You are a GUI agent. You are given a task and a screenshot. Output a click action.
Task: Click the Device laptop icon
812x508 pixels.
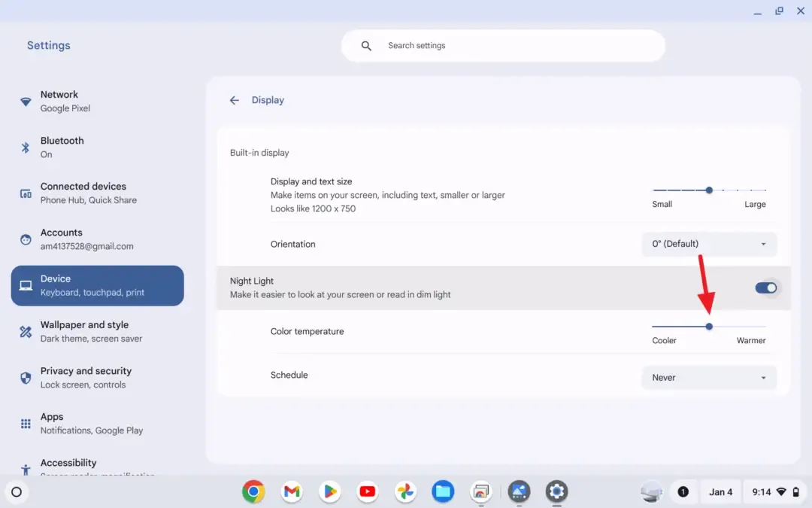click(26, 286)
